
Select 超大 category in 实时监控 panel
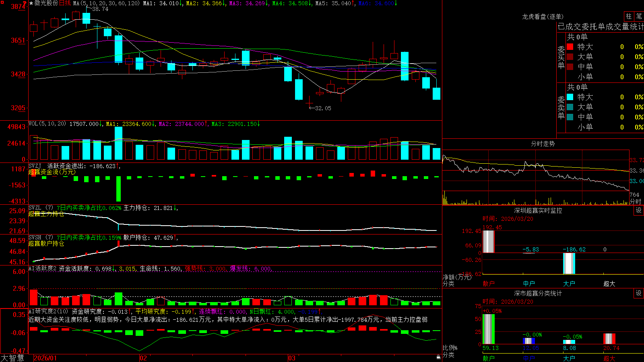(609, 284)
